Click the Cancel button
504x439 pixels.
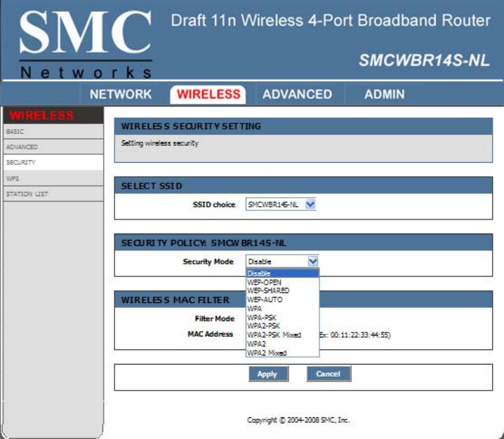(x=329, y=374)
